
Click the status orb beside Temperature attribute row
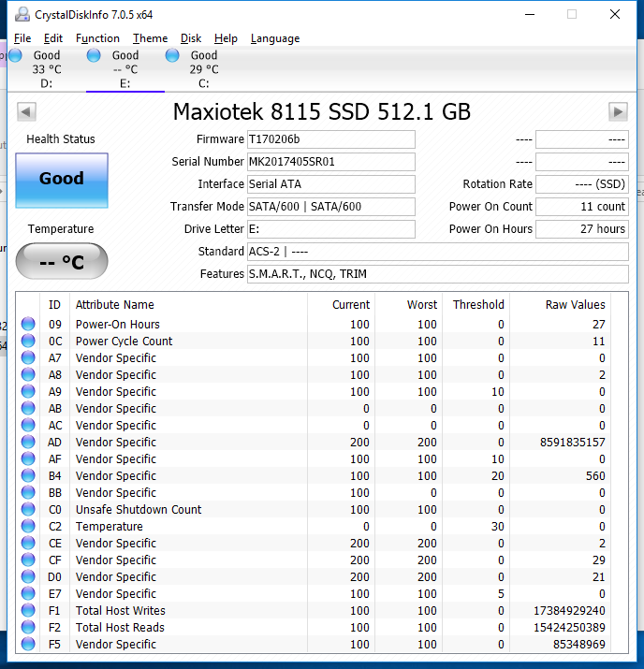tap(28, 527)
